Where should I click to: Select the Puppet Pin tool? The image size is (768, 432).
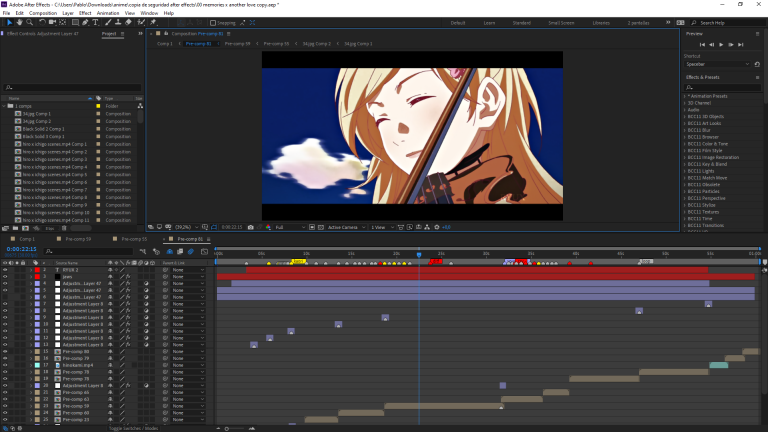coord(153,23)
